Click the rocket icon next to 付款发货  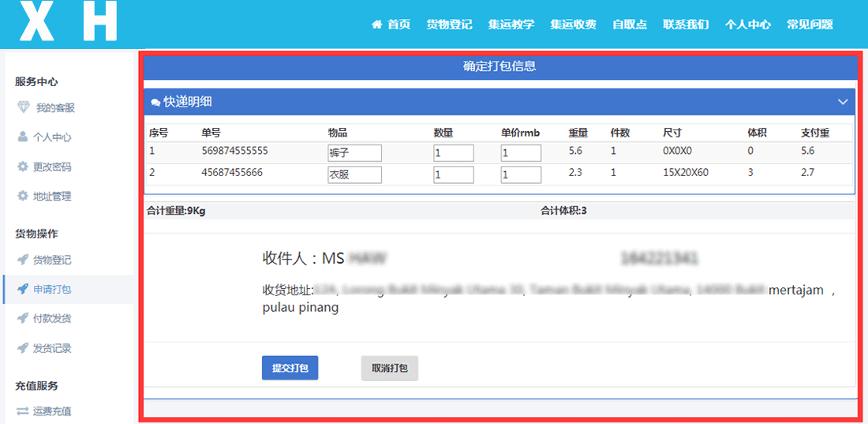23,318
